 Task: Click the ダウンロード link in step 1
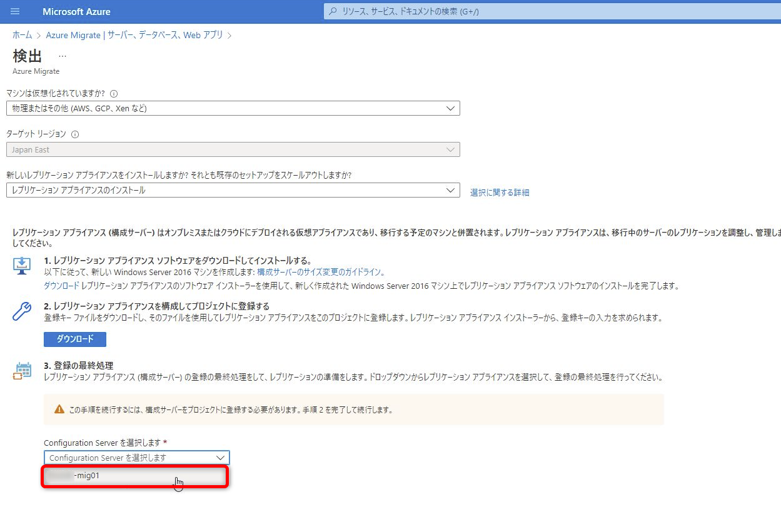pos(61,286)
